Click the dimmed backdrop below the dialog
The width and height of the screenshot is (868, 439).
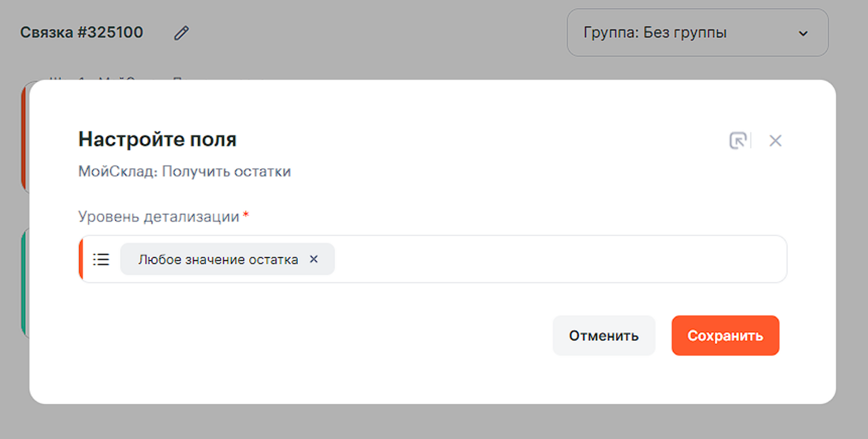click(x=434, y=423)
